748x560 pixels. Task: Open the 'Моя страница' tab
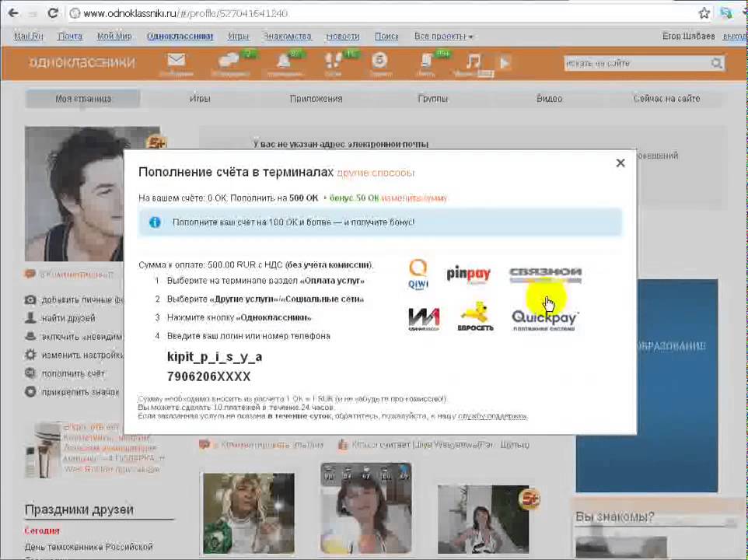coord(83,99)
